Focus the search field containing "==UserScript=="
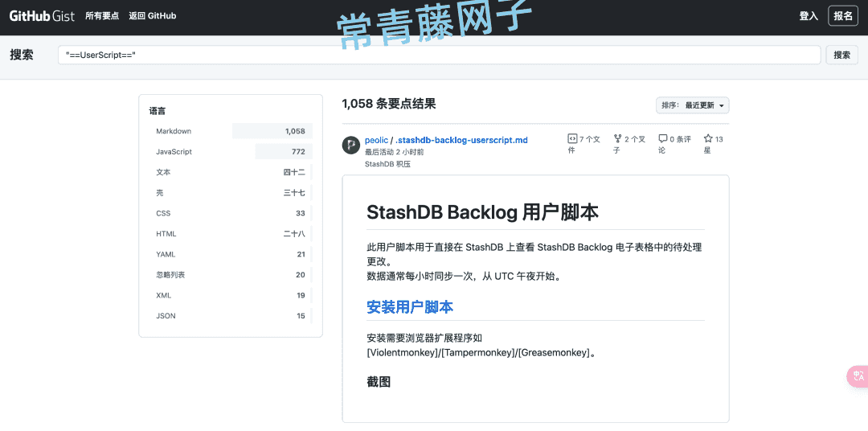 pyautogui.click(x=439, y=55)
